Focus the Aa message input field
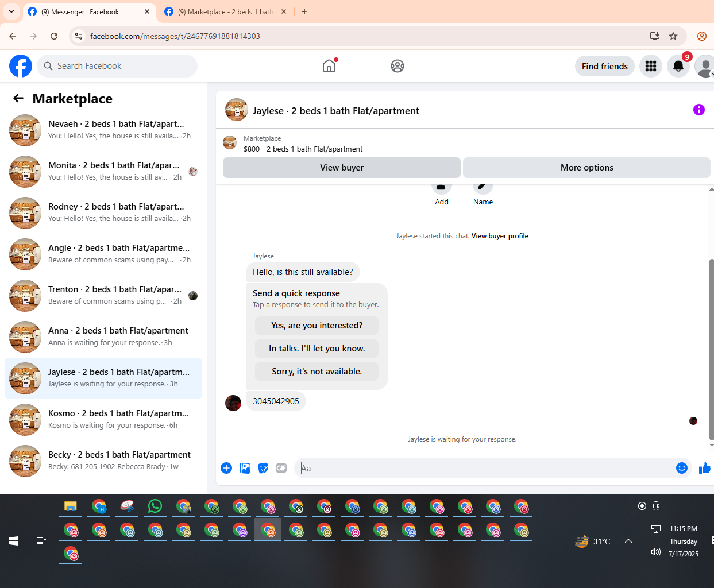Screen dimensions: 714x588 485,468
